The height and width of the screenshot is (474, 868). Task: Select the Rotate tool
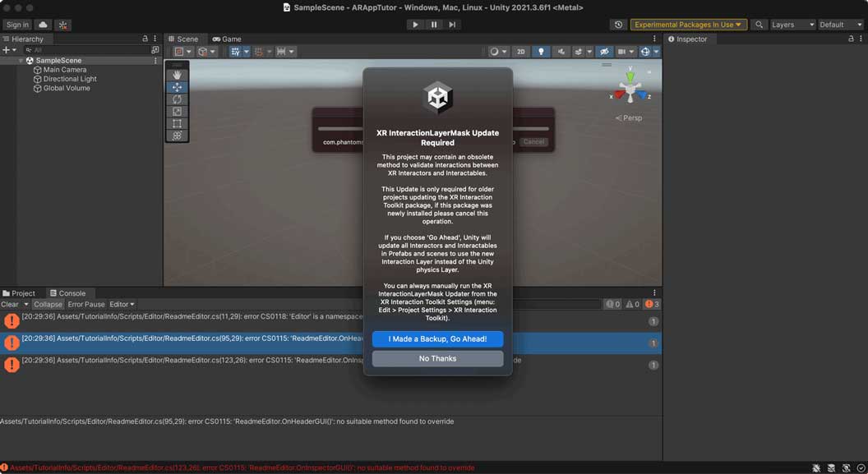(178, 99)
